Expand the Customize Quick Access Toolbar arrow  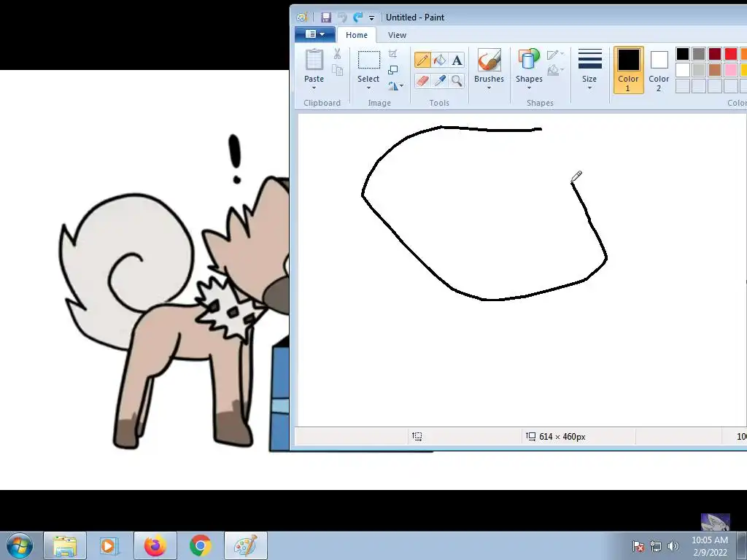[x=371, y=18]
